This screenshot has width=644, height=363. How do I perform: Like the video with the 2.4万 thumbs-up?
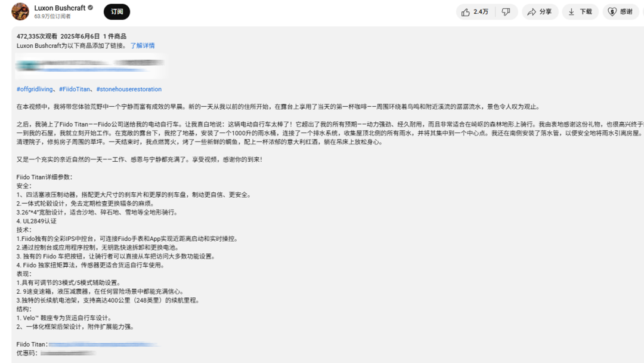(475, 12)
